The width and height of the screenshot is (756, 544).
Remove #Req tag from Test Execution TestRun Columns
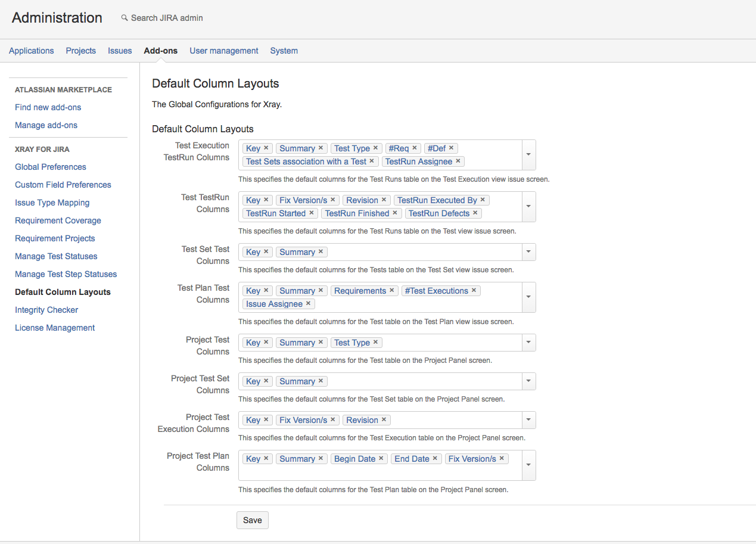point(415,148)
